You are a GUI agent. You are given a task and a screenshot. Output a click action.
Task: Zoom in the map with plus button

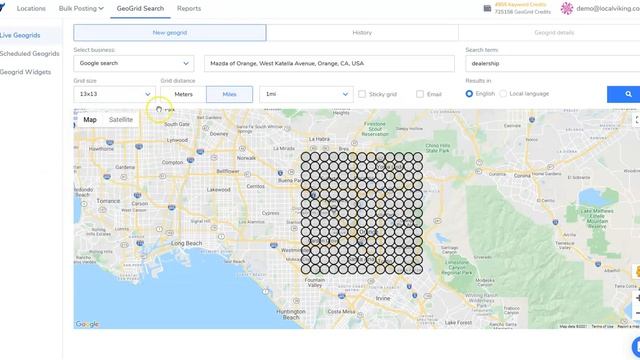(x=637, y=298)
